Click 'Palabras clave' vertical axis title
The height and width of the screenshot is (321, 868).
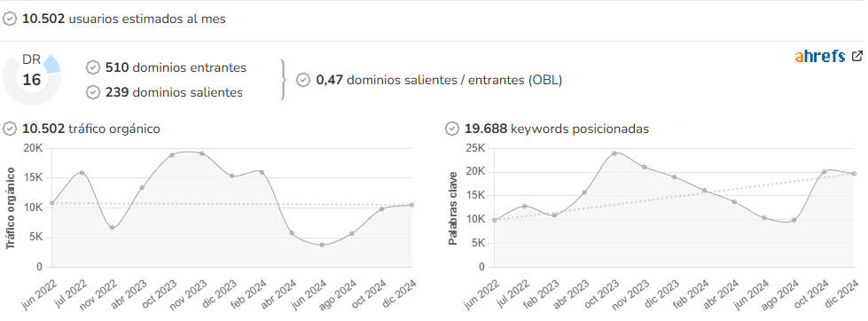(453, 208)
